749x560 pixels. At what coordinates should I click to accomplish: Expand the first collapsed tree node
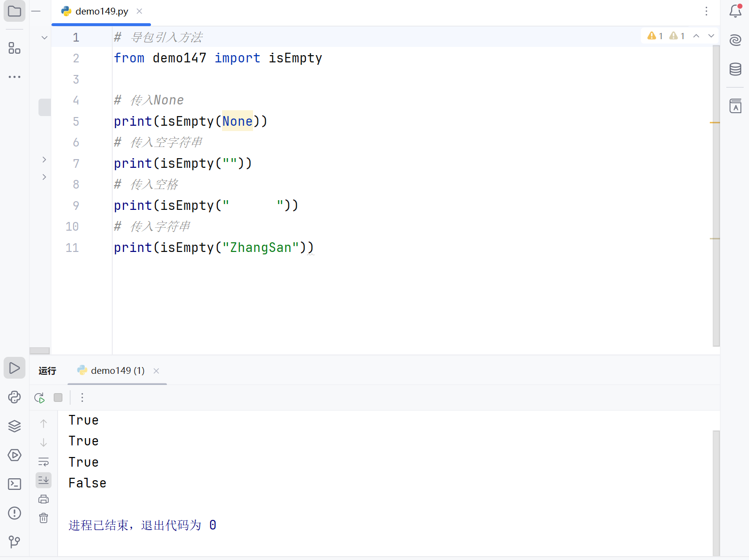pos(45,160)
